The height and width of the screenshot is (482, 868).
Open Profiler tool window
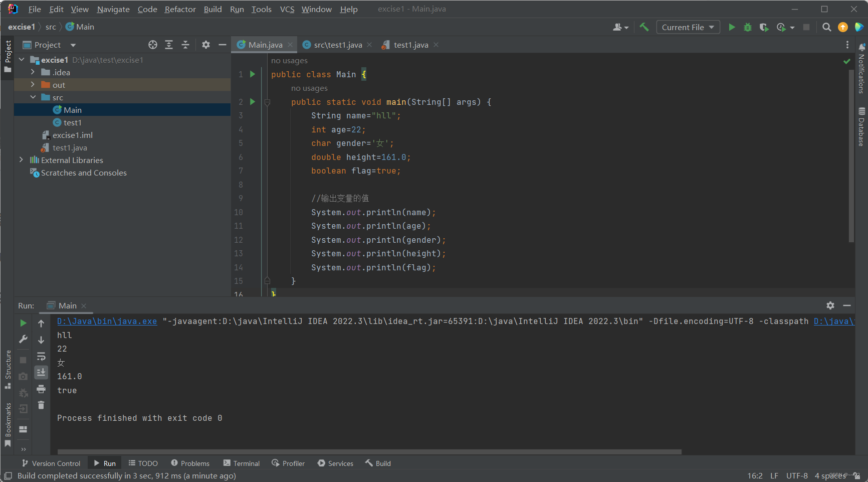[x=288, y=463]
